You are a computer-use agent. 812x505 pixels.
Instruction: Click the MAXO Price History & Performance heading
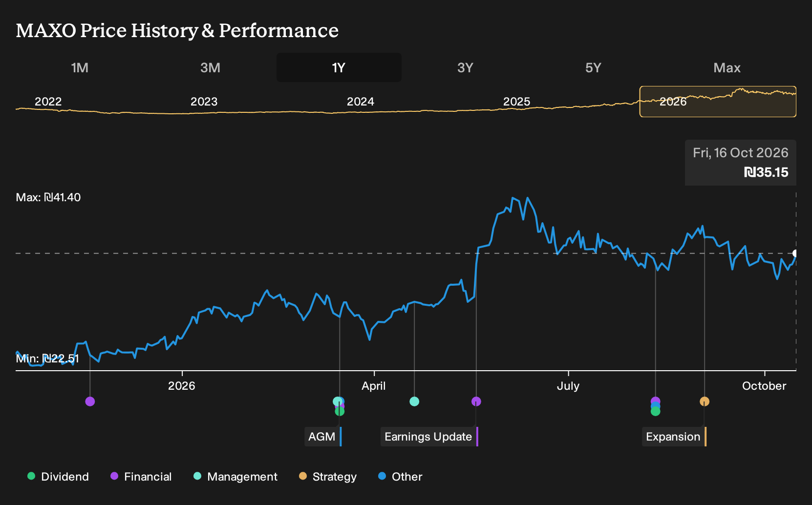[x=177, y=31]
